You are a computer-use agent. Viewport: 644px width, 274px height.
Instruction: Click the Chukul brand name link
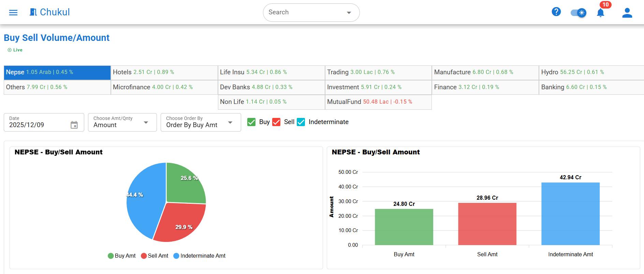coord(55,12)
